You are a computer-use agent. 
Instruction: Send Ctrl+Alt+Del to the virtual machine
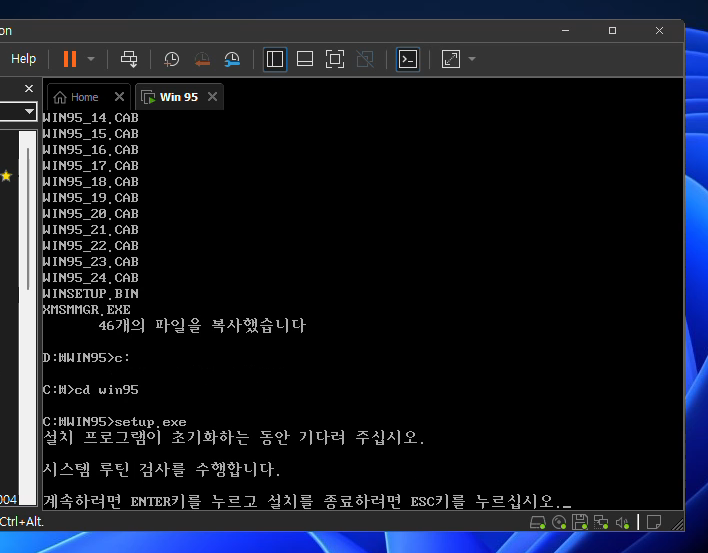point(129,59)
